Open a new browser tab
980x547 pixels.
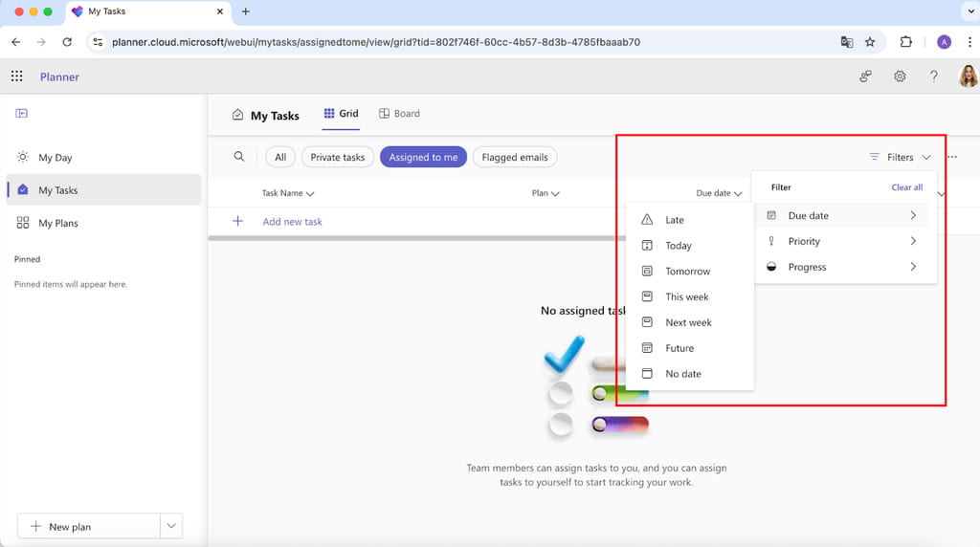pos(246,11)
